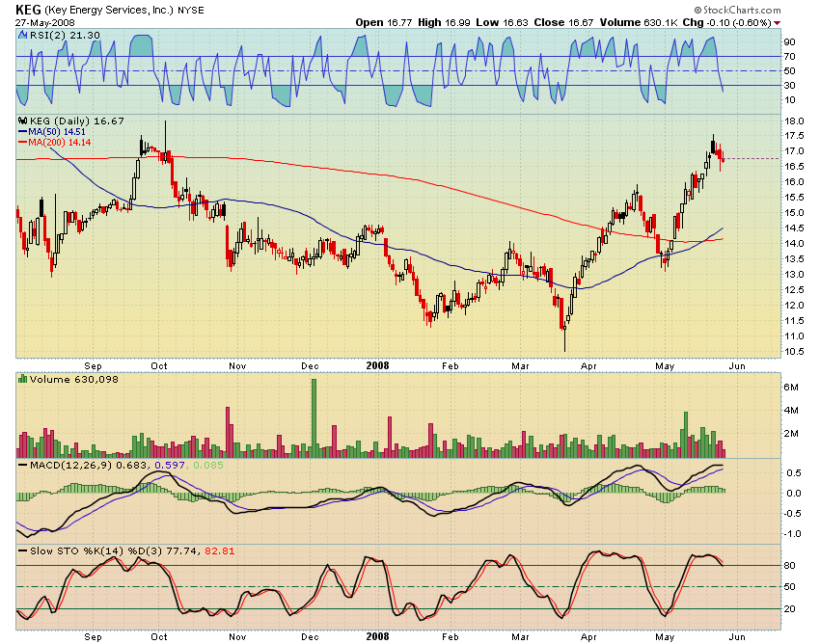
Task: Click the green MACD histogram value 0.085
Action: click(x=208, y=465)
